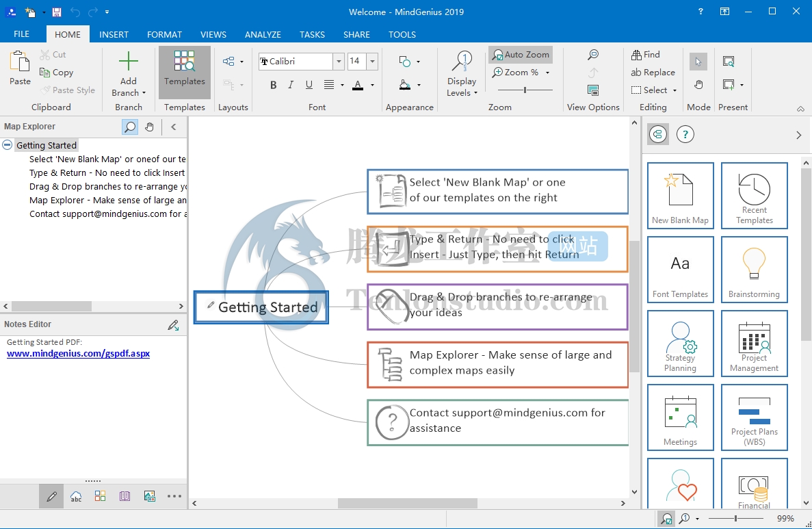Click the categories grid icon at panel bottom
This screenshot has height=529, width=812.
[x=100, y=496]
